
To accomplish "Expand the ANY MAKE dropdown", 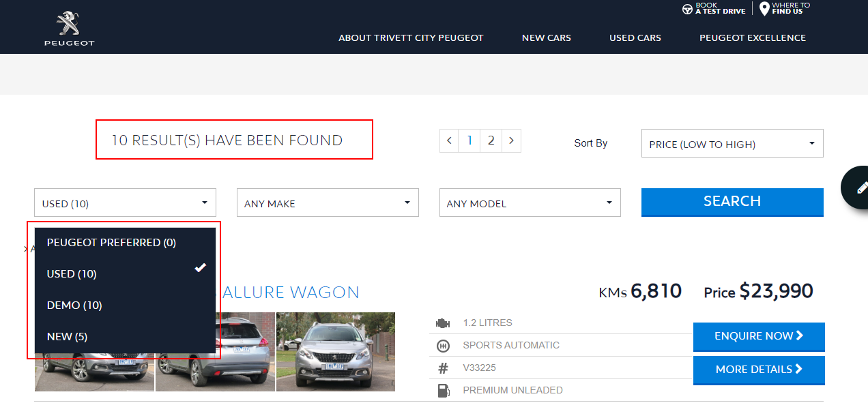I will [328, 203].
